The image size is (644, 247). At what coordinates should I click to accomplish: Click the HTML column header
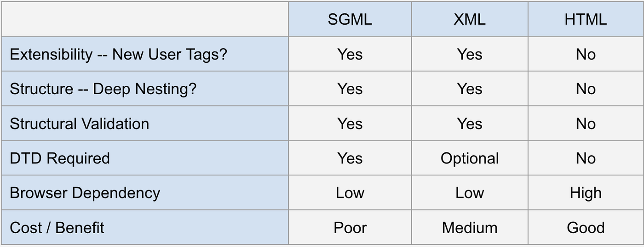586,19
